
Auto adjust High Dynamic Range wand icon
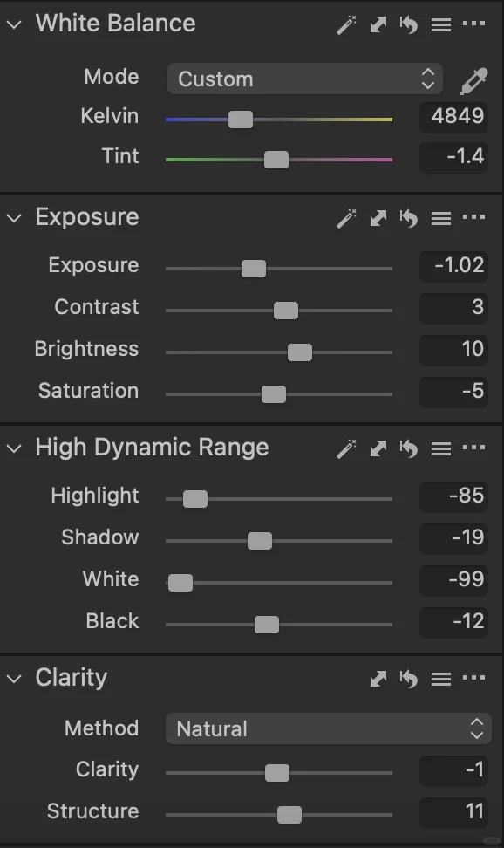point(347,449)
